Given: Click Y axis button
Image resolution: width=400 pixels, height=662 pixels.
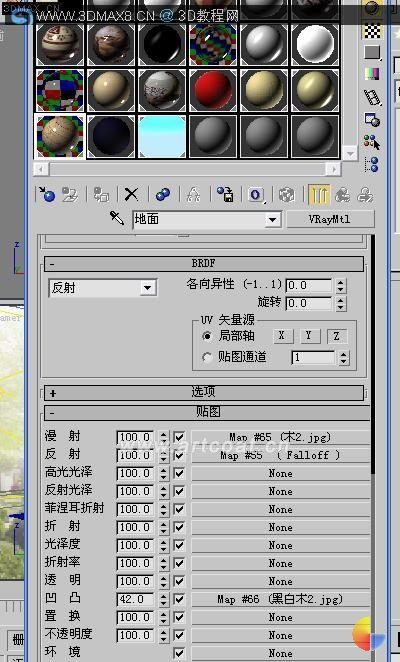Looking at the screenshot, I should [x=308, y=336].
